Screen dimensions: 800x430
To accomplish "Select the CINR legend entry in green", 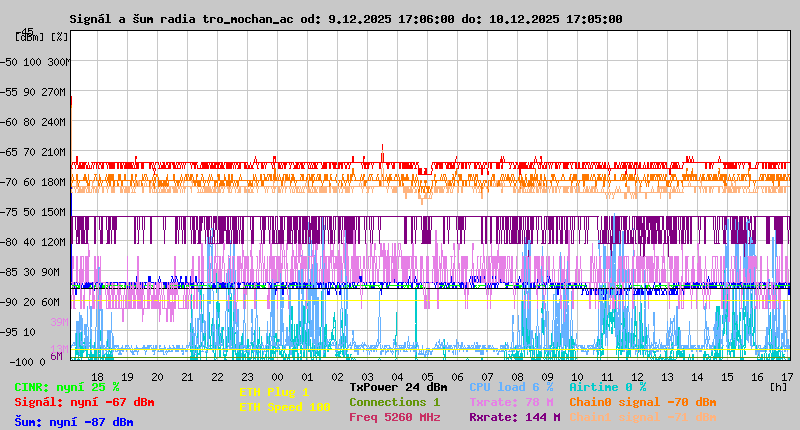I will (66, 386).
